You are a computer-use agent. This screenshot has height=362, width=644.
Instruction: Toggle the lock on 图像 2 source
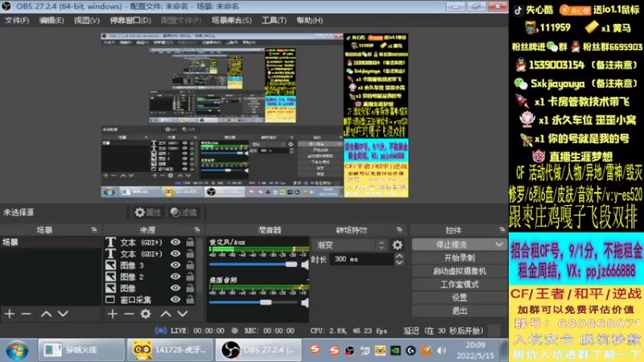point(190,277)
